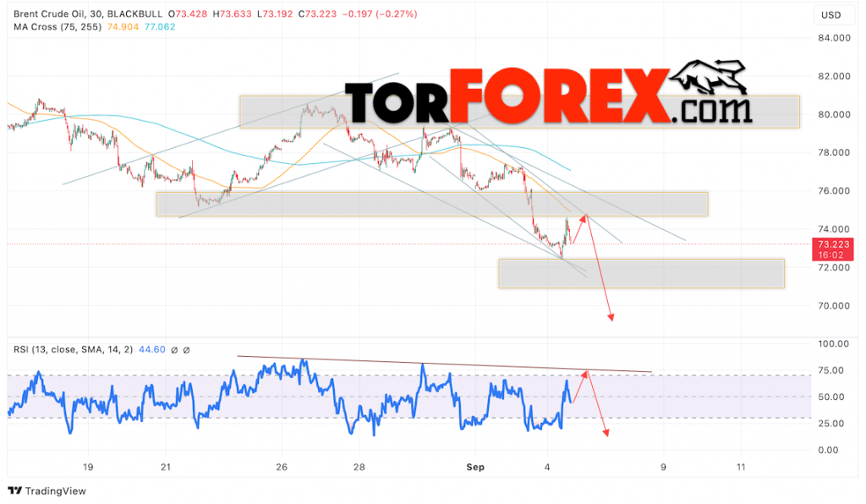Select the first ø icon beside RSI value

pyautogui.click(x=173, y=349)
